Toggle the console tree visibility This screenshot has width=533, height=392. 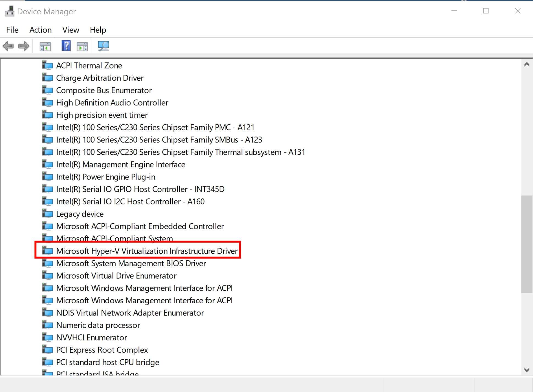click(45, 46)
